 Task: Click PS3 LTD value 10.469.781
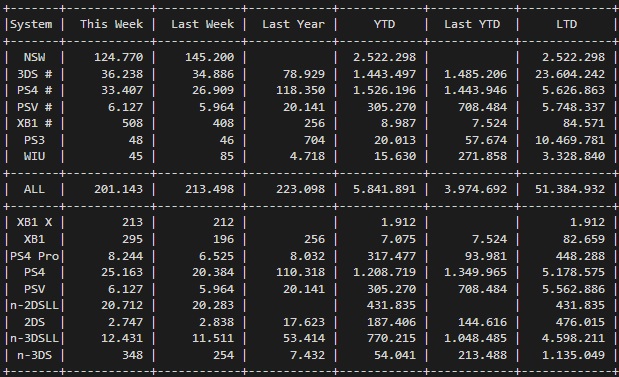click(x=570, y=140)
